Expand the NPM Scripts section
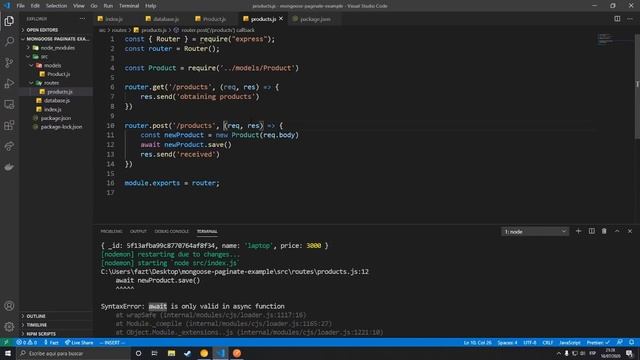The height and width of the screenshot is (360, 640). [x=41, y=333]
